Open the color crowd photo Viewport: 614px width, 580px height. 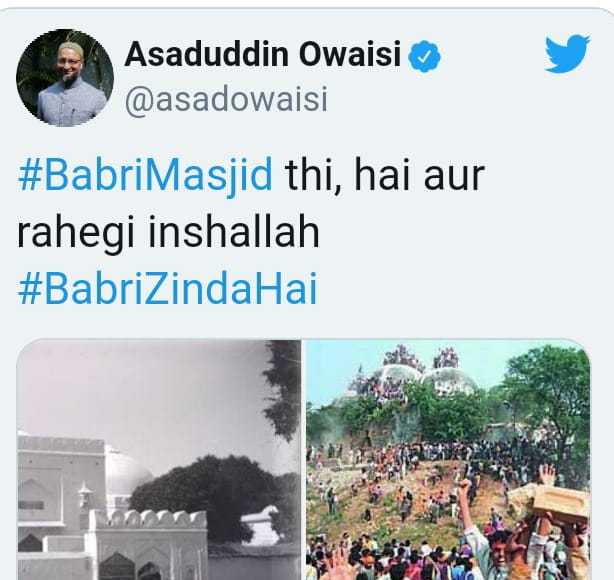point(448,460)
